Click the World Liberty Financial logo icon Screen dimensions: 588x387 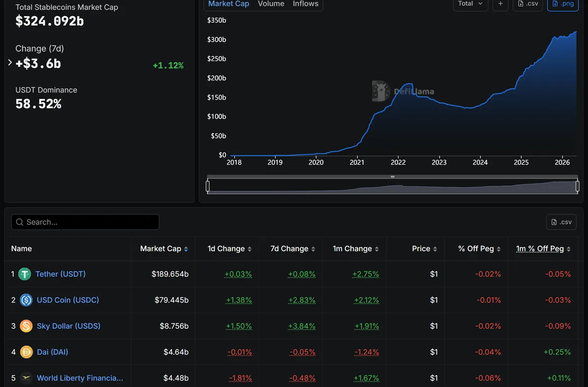(x=26, y=378)
